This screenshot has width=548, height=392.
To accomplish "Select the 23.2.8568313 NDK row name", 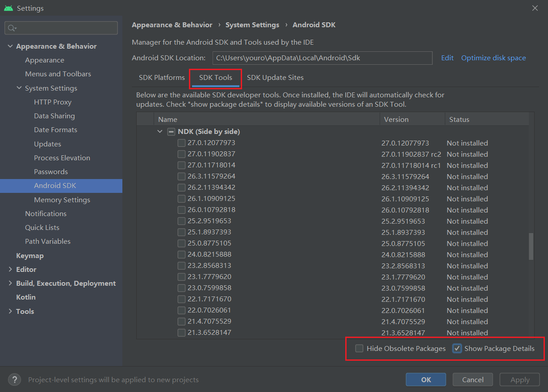I will (x=209, y=266).
